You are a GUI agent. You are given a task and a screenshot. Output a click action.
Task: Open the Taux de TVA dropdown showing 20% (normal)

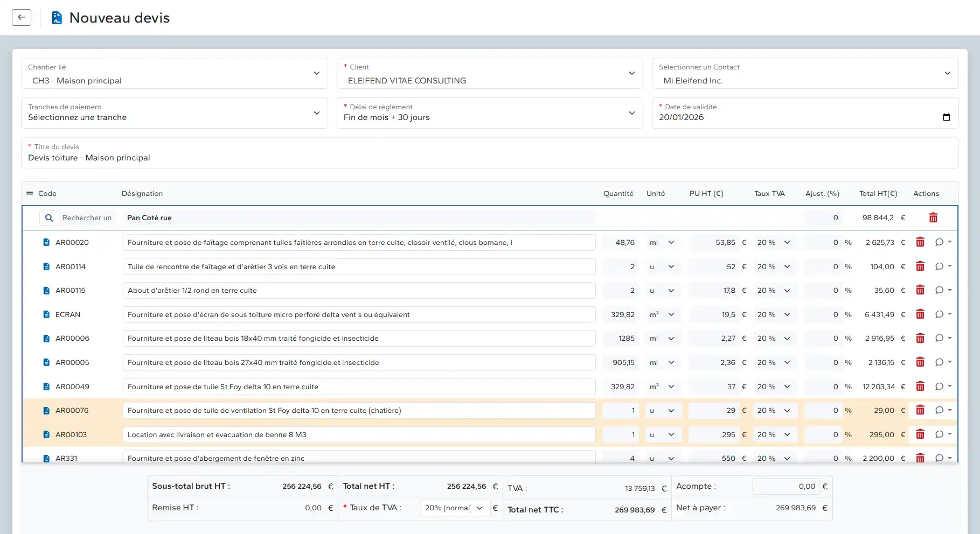point(454,507)
